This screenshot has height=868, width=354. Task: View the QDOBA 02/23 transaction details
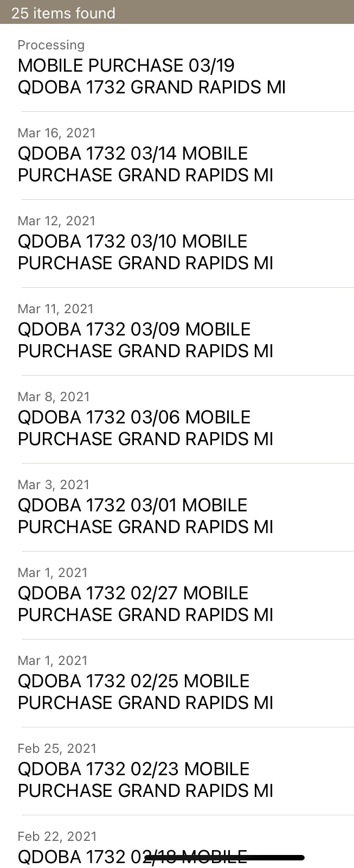(x=145, y=780)
